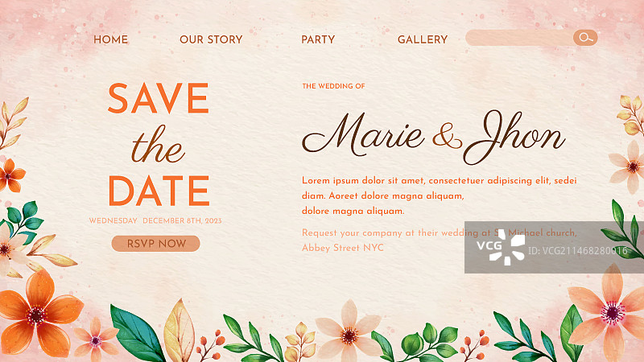Click the large orange flower illustration

tap(38, 314)
